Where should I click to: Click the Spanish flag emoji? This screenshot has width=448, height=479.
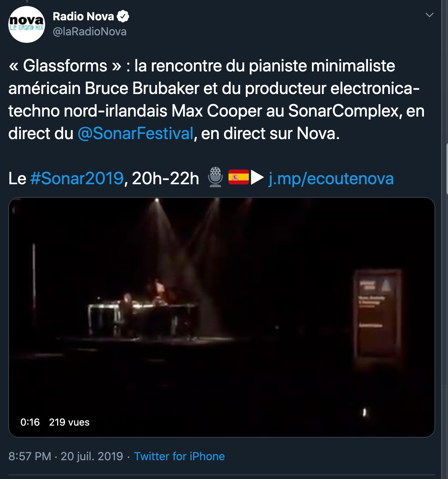tap(239, 177)
